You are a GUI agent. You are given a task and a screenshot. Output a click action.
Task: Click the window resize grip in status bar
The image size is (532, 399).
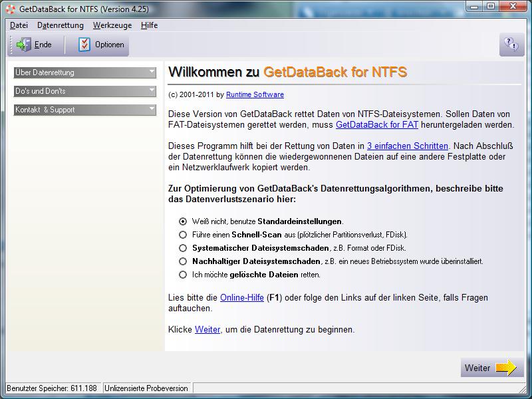click(522, 388)
